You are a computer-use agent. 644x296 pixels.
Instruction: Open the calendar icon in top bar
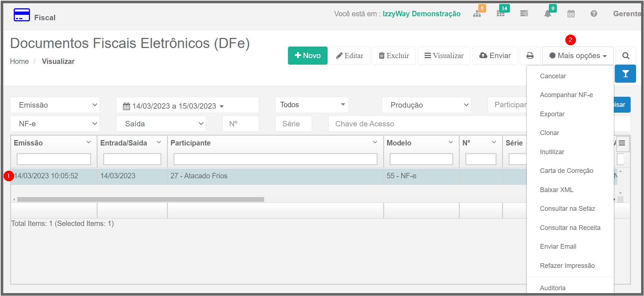tap(571, 14)
